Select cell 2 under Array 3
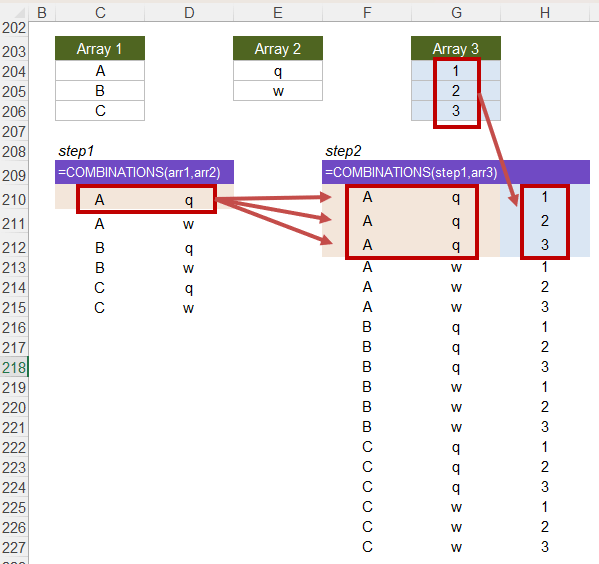This screenshot has height=564, width=599. tap(456, 91)
